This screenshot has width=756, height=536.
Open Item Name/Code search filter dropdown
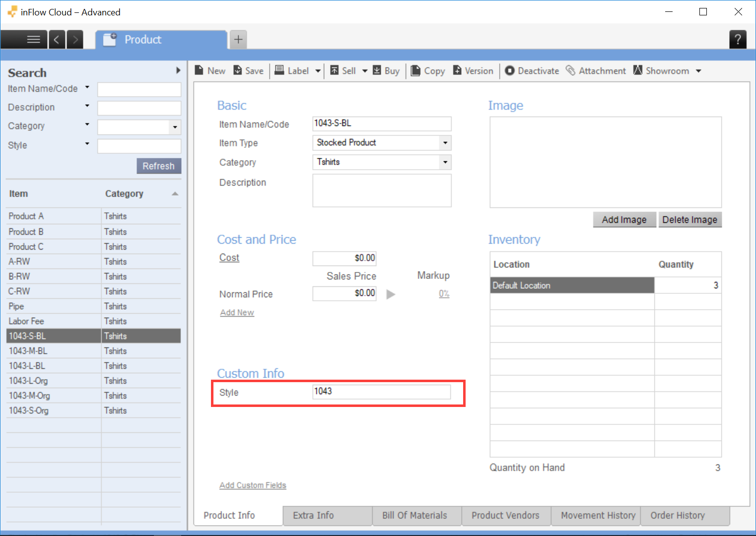point(87,87)
